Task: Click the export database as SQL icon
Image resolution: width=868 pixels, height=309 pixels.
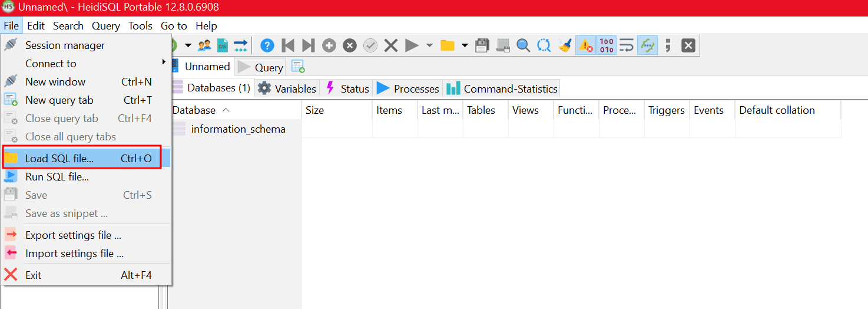Action: pos(240,45)
